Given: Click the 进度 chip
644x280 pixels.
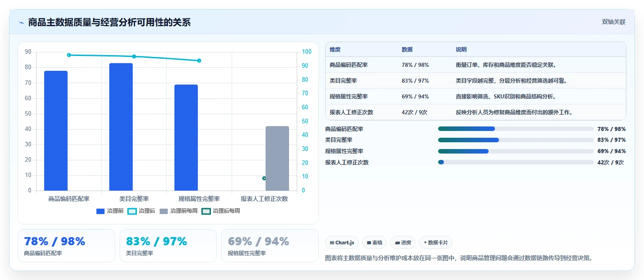Looking at the screenshot, I should pyautogui.click(x=403, y=243).
